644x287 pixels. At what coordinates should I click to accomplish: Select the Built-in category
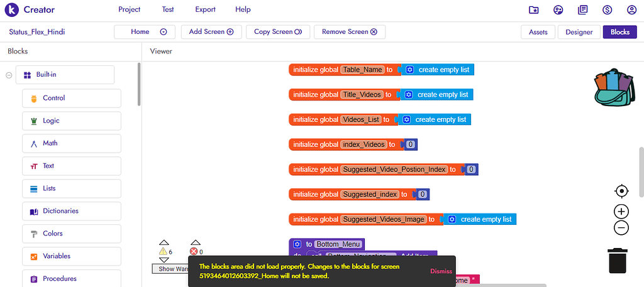click(65, 75)
